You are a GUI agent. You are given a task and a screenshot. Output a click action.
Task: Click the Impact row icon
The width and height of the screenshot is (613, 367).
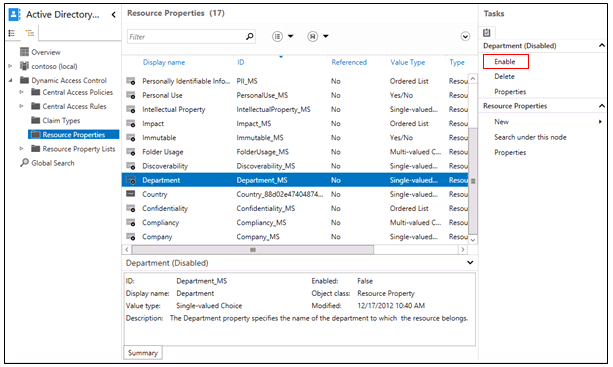point(131,124)
